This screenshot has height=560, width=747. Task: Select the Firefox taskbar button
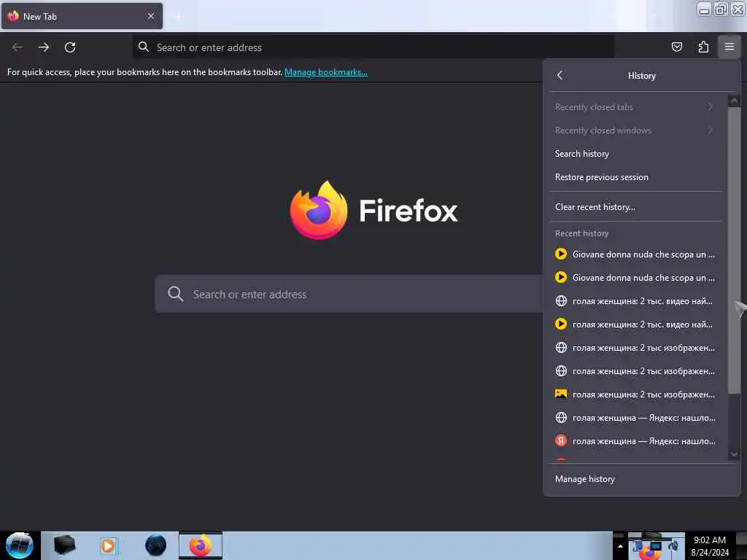[201, 545]
